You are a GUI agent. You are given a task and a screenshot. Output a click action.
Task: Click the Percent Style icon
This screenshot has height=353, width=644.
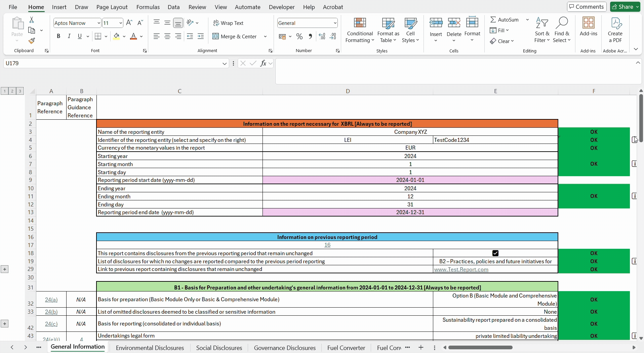pyautogui.click(x=299, y=36)
